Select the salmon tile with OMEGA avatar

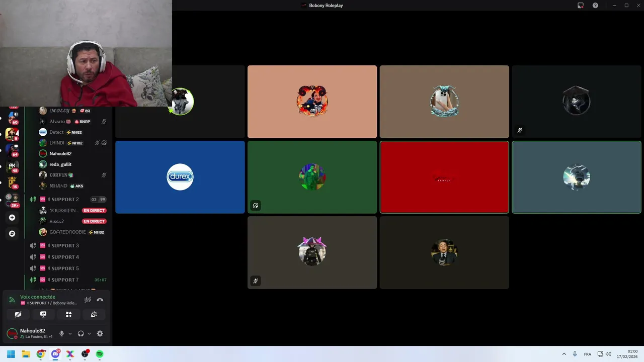tap(312, 102)
